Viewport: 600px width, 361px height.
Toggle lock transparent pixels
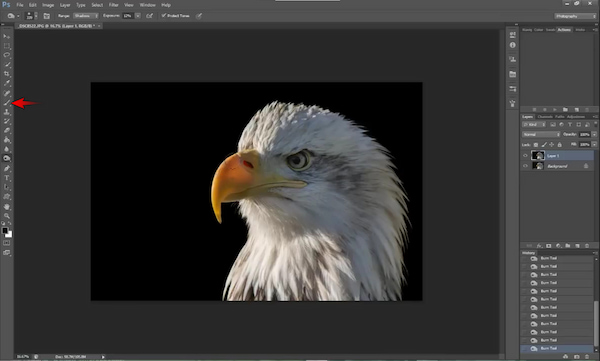pyautogui.click(x=536, y=145)
